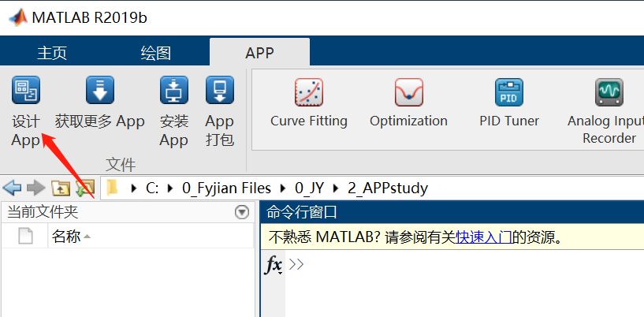
Task: Expand the arrow before 2_APPstudy
Action: 336,188
